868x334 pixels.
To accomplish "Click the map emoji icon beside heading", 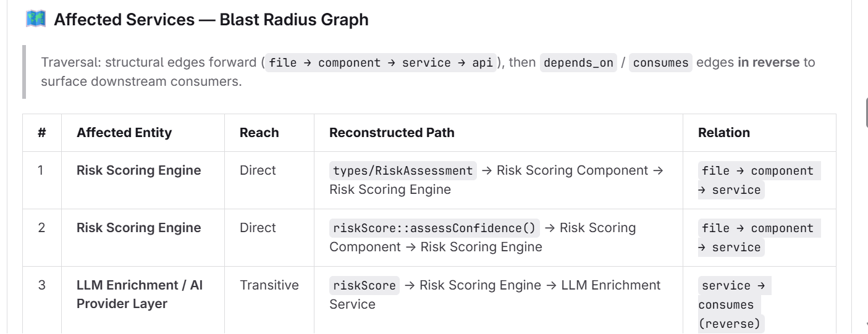I will pyautogui.click(x=35, y=19).
